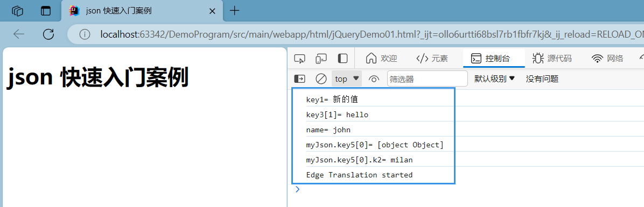
Task: View site information icon in address bar
Action: tap(85, 34)
